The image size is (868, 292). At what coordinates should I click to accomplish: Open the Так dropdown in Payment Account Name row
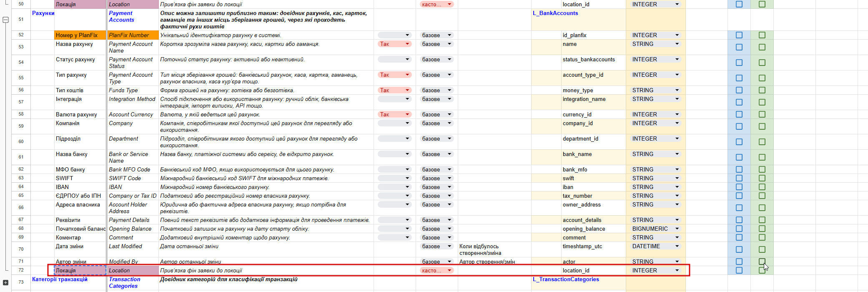pyautogui.click(x=395, y=44)
